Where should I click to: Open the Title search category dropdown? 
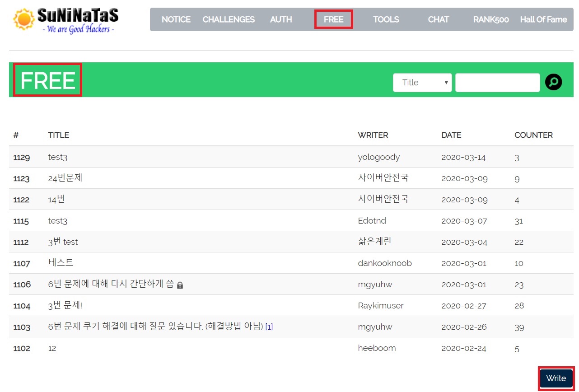point(422,83)
